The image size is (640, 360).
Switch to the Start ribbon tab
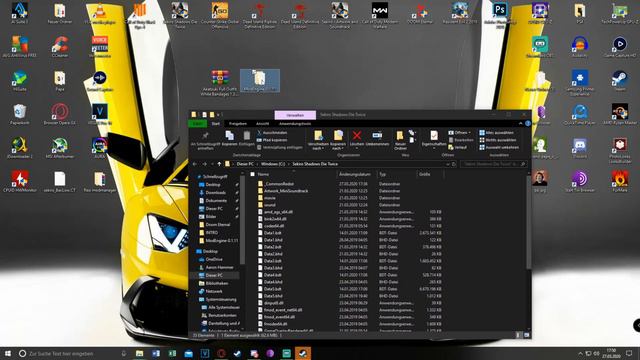point(216,123)
